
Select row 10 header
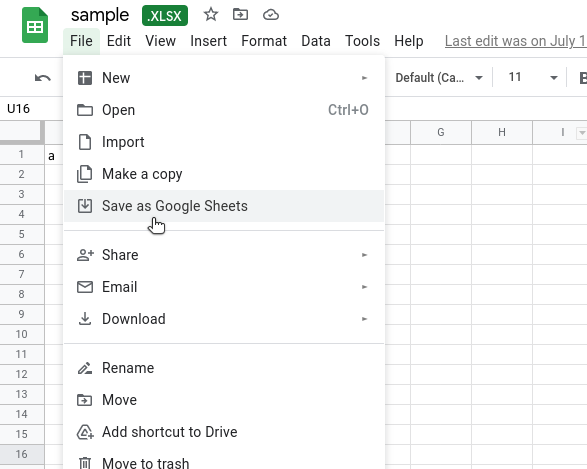(22, 334)
